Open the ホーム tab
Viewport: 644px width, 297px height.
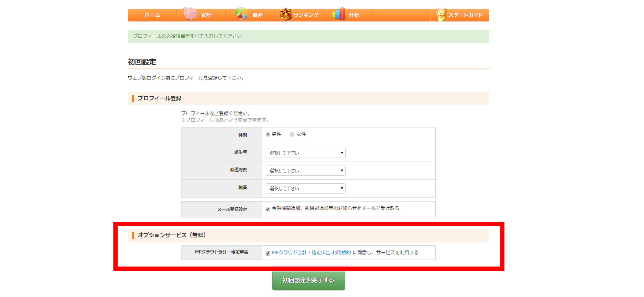pos(152,15)
